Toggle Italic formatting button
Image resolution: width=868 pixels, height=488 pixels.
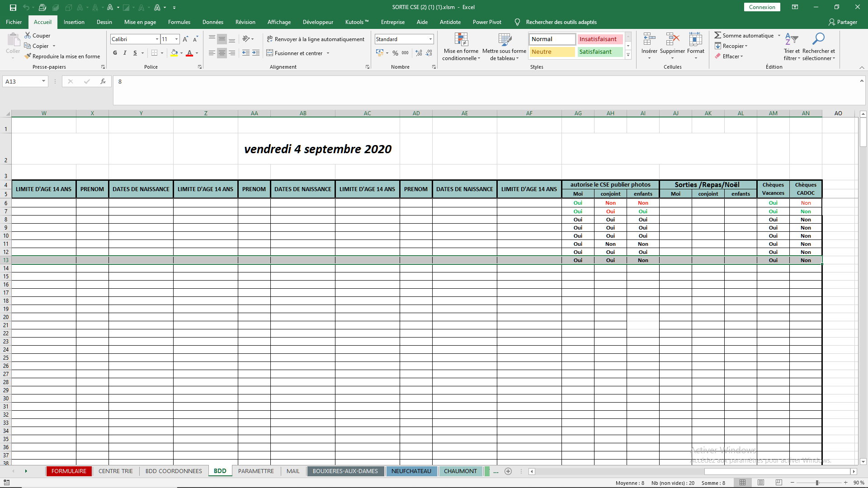point(125,53)
